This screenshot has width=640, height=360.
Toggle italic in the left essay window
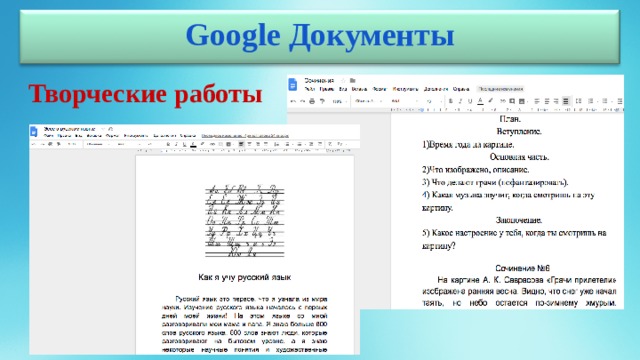(177, 144)
